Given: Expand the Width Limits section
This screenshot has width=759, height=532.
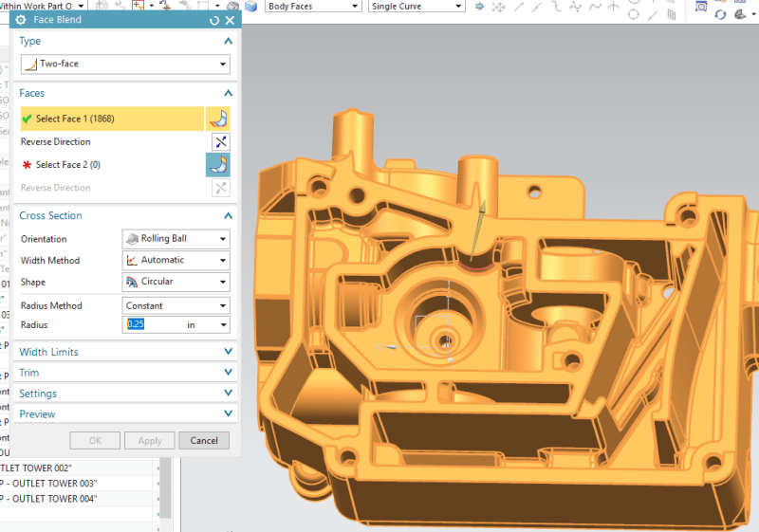Looking at the screenshot, I should tap(228, 352).
